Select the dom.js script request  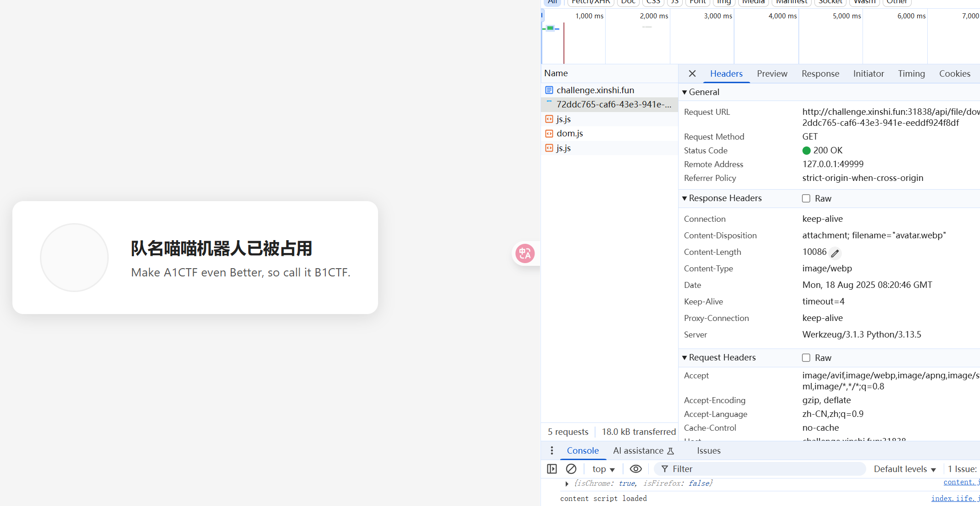pyautogui.click(x=569, y=133)
